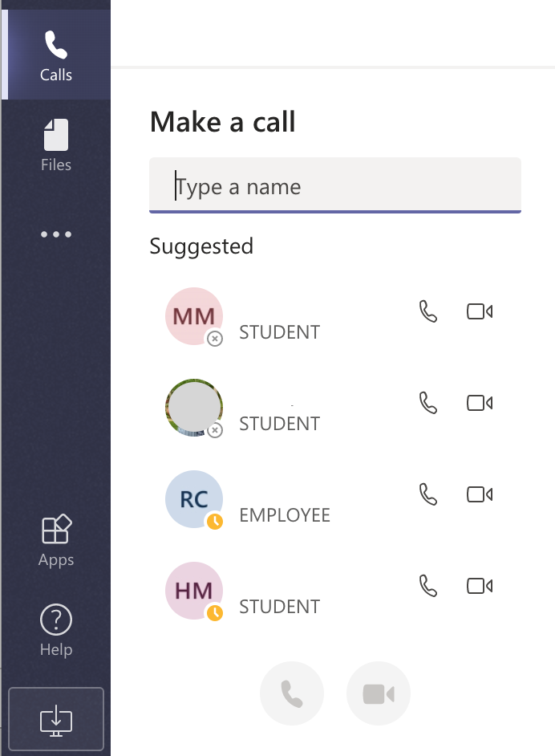Start an audio call with EMPLOYEE RC
555x756 pixels.
(427, 494)
